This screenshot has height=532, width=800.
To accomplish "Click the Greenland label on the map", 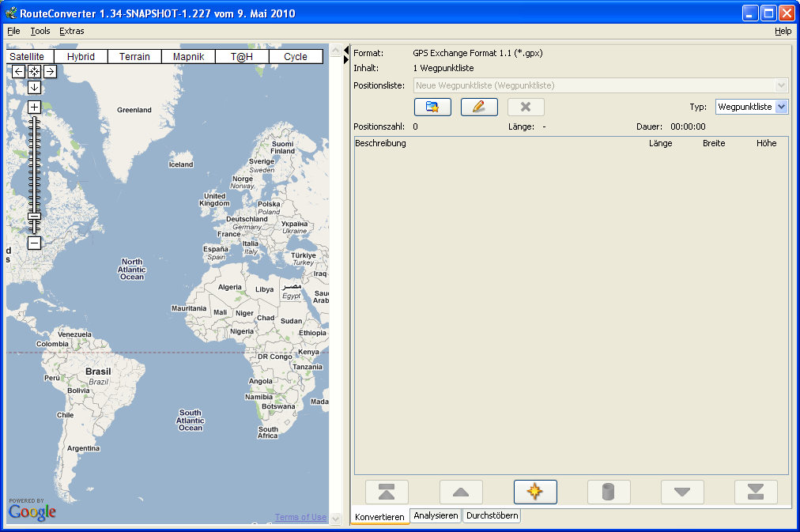I will pyautogui.click(x=134, y=110).
